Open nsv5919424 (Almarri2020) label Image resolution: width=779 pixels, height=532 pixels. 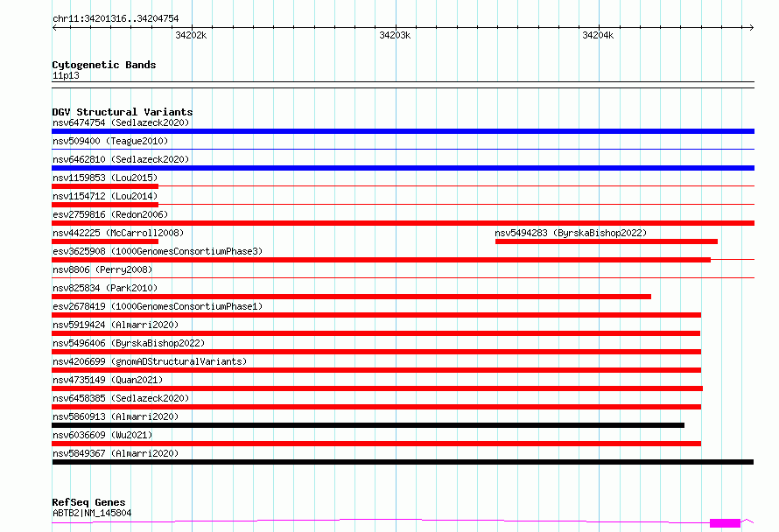click(116, 325)
